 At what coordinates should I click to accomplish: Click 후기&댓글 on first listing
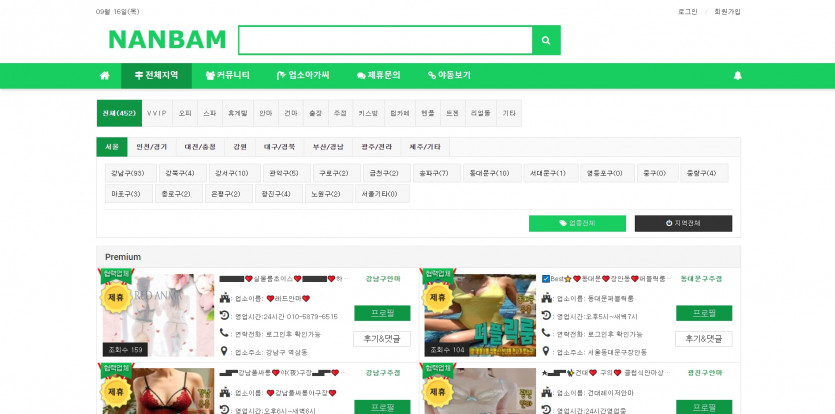(x=382, y=339)
